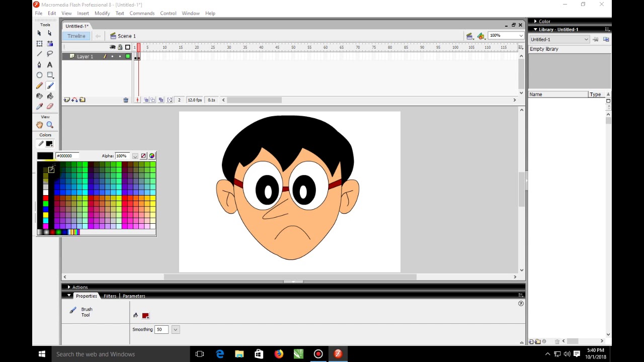Screen dimensions: 644x362
Task: Toggle lock all layers padlock icon
Action: tap(120, 47)
